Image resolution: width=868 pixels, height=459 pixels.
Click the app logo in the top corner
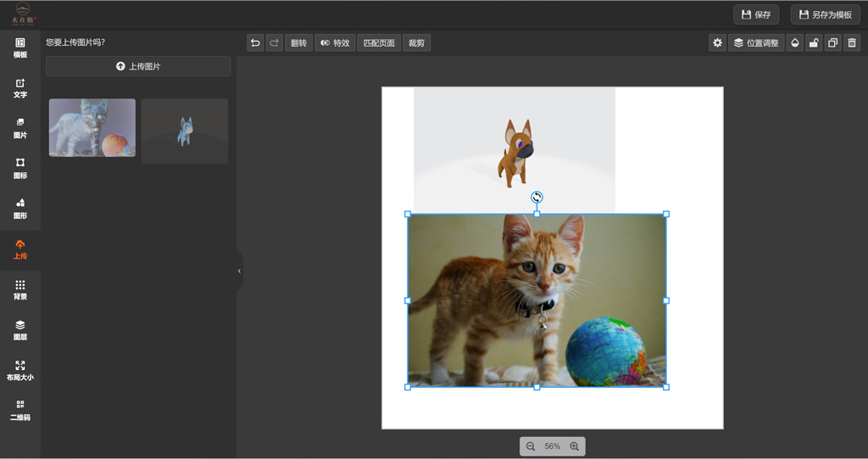click(23, 14)
